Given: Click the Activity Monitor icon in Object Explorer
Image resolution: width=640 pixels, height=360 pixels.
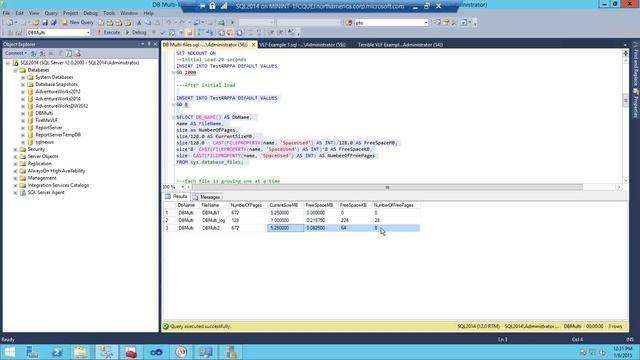Looking at the screenshot, I should 78,53.
